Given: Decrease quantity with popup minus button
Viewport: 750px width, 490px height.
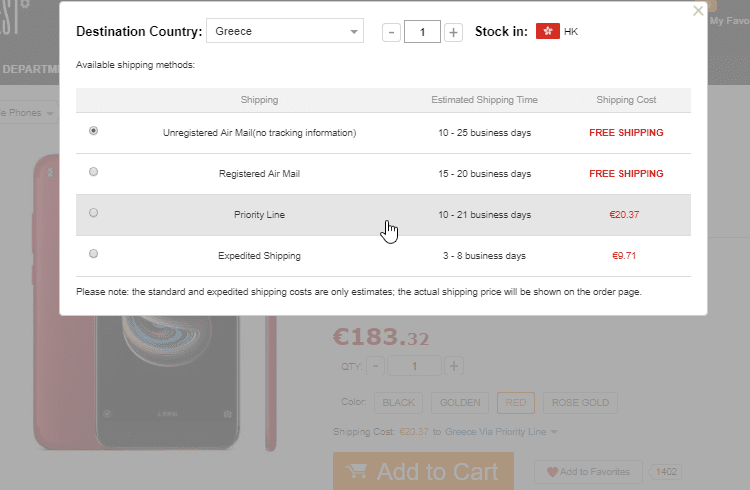Looking at the screenshot, I should (391, 32).
